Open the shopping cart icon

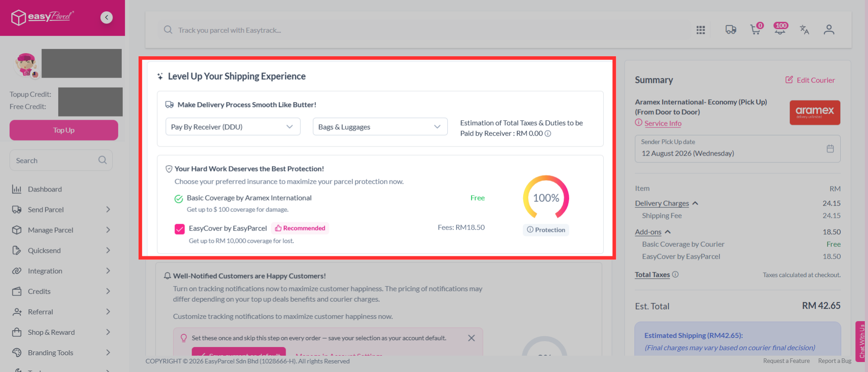[x=755, y=29]
